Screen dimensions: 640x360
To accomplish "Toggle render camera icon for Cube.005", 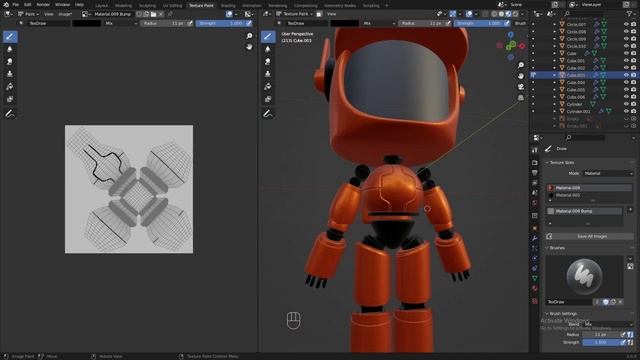I will 633,90.
